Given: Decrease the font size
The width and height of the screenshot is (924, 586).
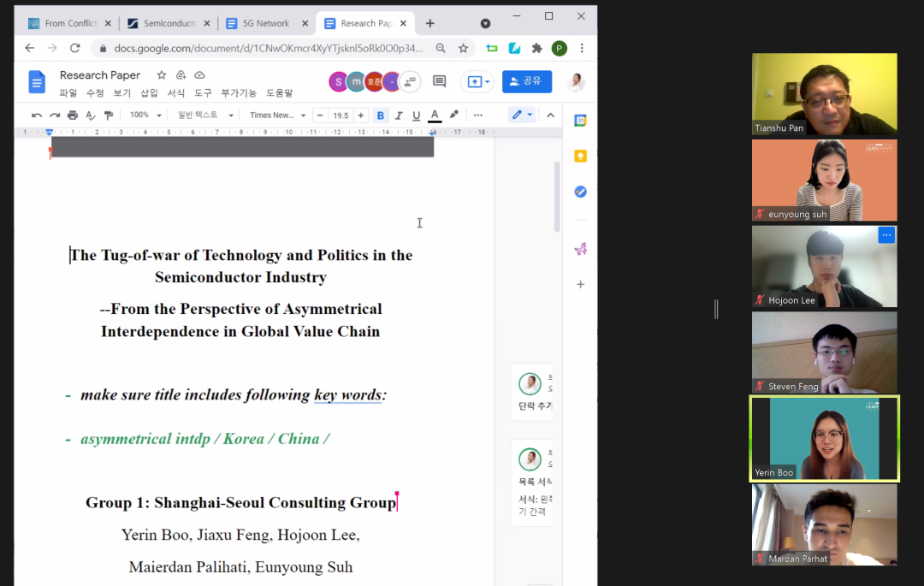Looking at the screenshot, I should tap(320, 115).
